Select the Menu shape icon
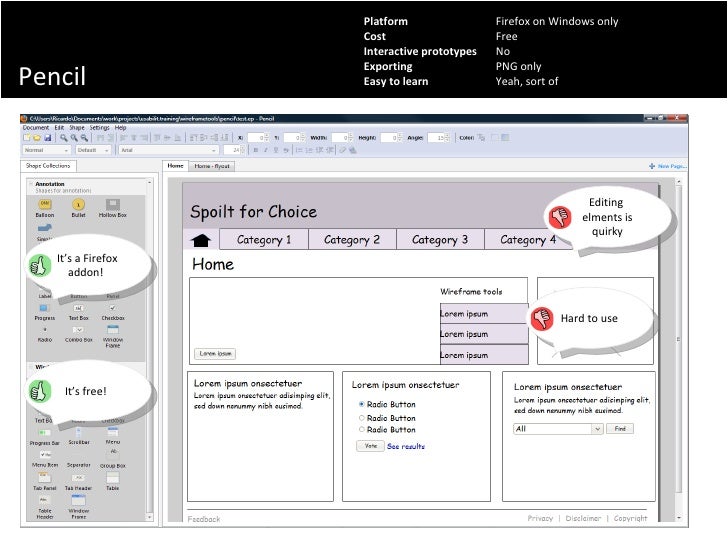 pyautogui.click(x=113, y=432)
